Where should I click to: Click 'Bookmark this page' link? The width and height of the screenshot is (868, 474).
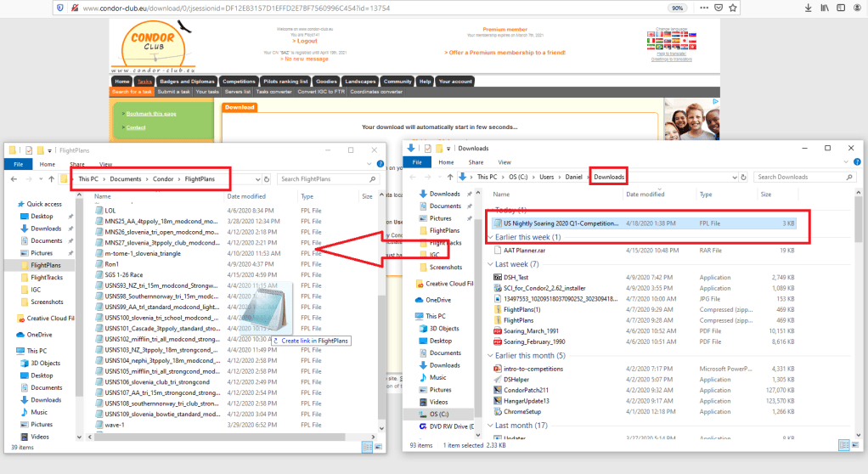[151, 113]
